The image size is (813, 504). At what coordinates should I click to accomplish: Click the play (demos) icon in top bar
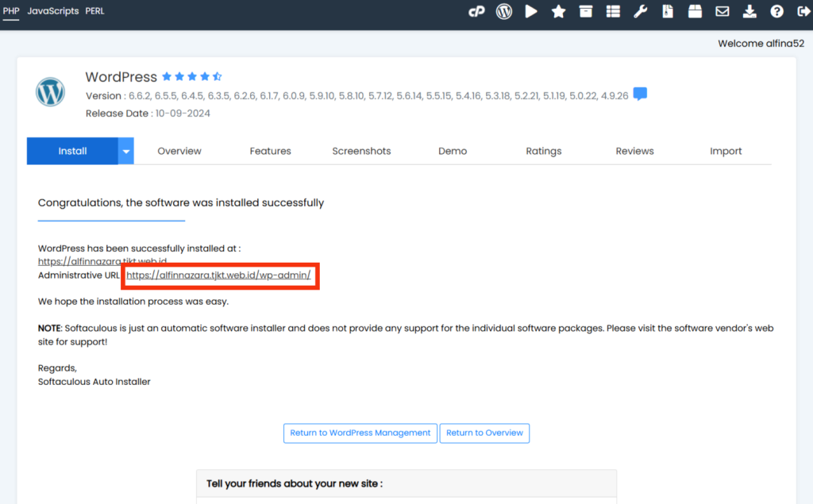point(531,11)
